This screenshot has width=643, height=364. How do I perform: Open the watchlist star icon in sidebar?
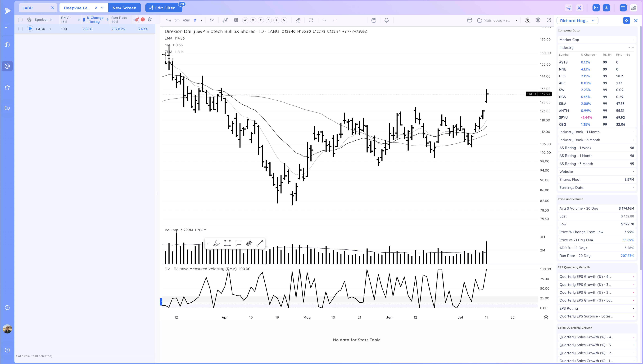(x=7, y=87)
